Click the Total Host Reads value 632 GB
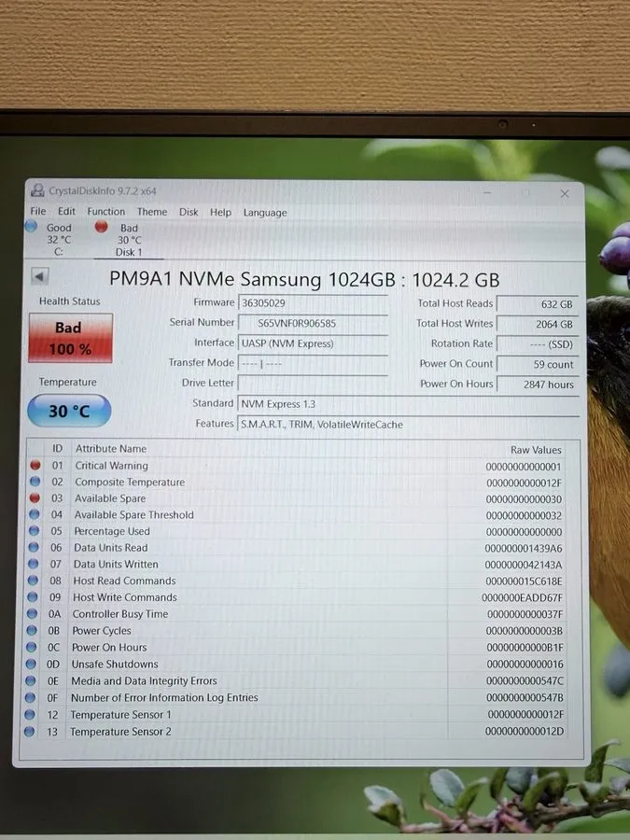 (538, 303)
